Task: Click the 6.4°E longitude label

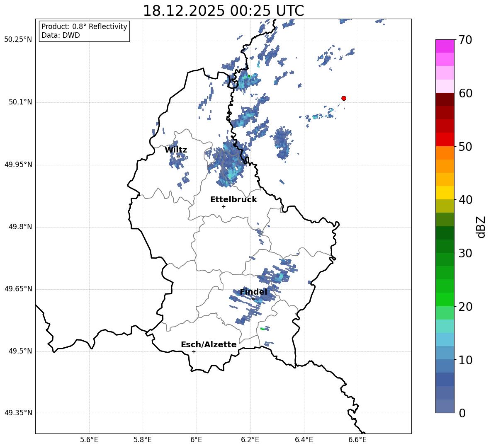Action: click(304, 440)
